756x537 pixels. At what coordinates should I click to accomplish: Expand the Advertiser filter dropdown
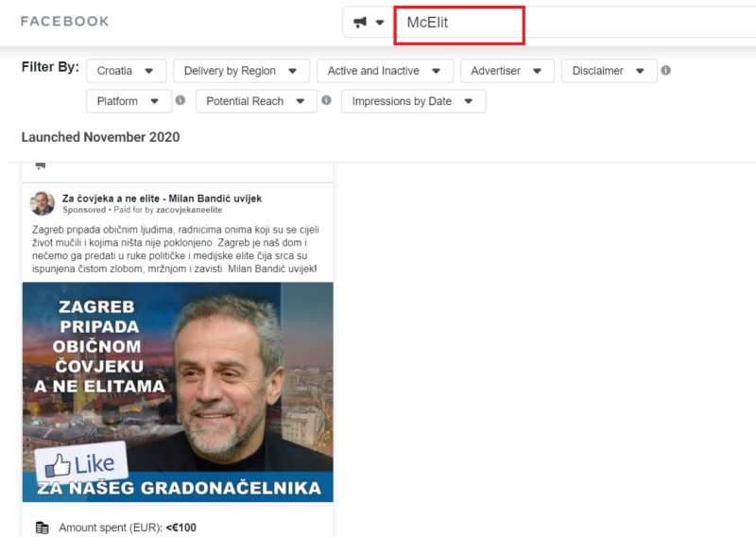coord(507,71)
